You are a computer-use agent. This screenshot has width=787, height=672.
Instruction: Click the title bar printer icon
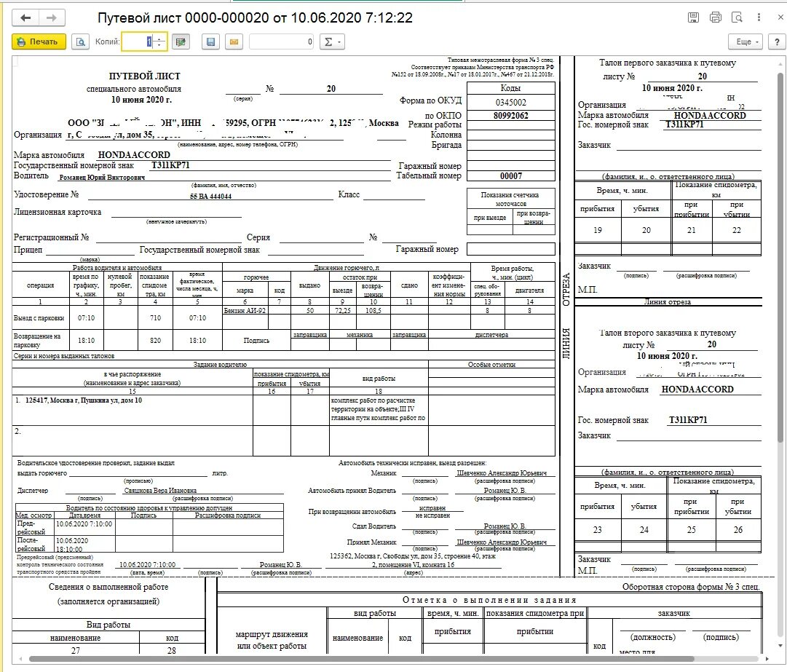pyautogui.click(x=715, y=17)
